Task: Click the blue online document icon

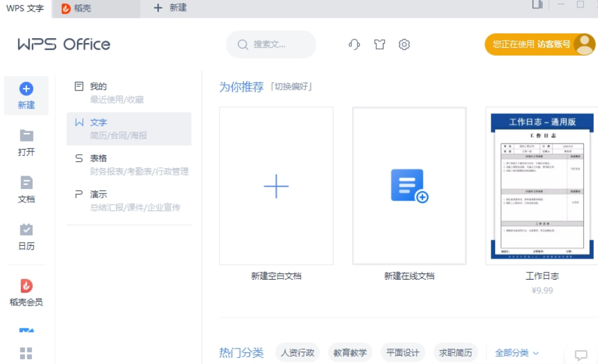Action: coord(409,185)
